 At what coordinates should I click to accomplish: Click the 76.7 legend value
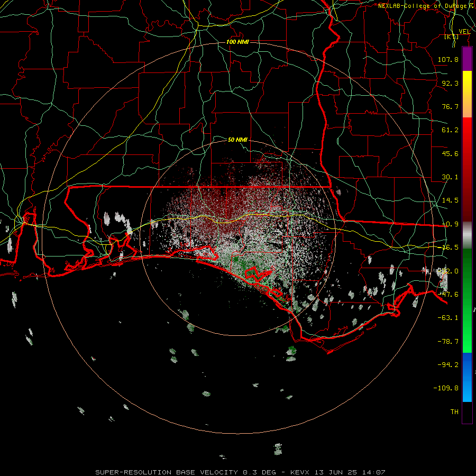tap(450, 106)
